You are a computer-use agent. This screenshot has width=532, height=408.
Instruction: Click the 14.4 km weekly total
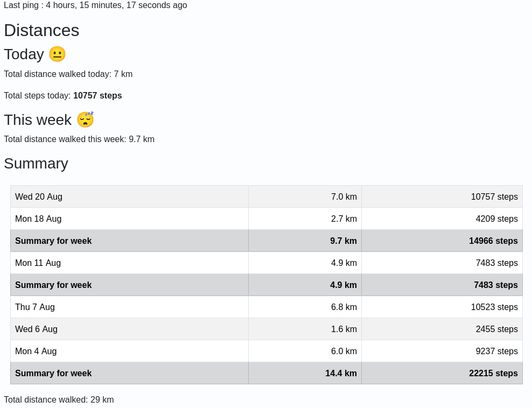pos(341,373)
